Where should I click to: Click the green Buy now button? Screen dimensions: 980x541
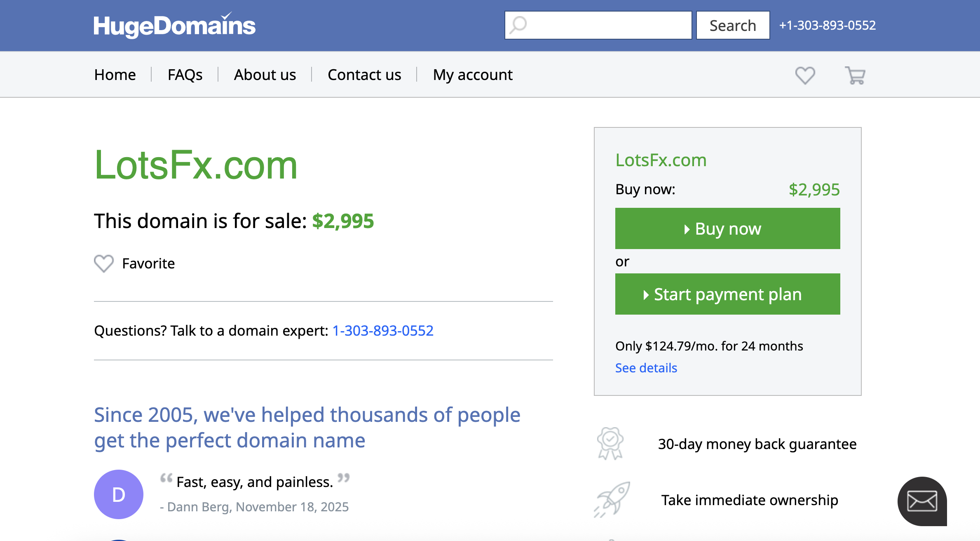[x=727, y=228]
